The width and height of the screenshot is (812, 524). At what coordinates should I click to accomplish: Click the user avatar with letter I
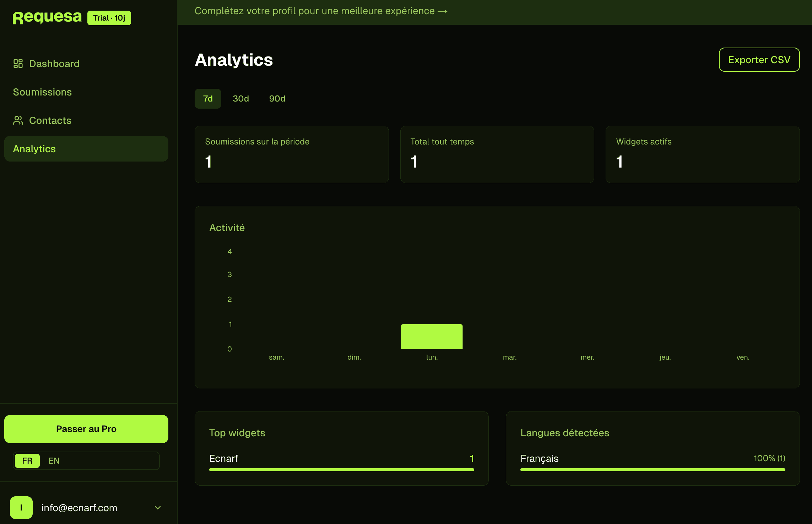pyautogui.click(x=21, y=508)
